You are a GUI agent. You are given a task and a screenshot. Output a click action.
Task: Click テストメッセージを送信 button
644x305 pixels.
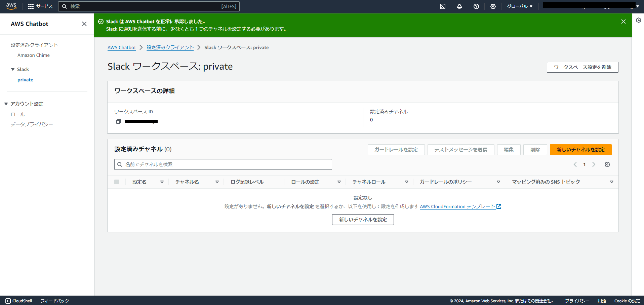click(461, 150)
